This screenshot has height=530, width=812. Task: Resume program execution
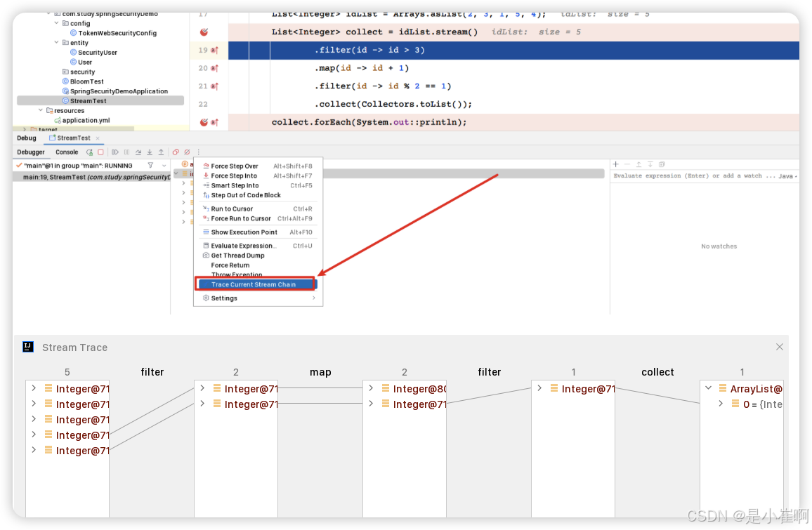tap(115, 152)
